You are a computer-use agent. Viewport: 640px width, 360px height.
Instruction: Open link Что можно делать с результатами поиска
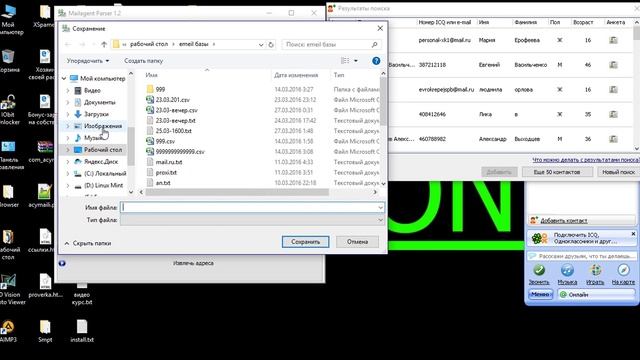(585, 160)
